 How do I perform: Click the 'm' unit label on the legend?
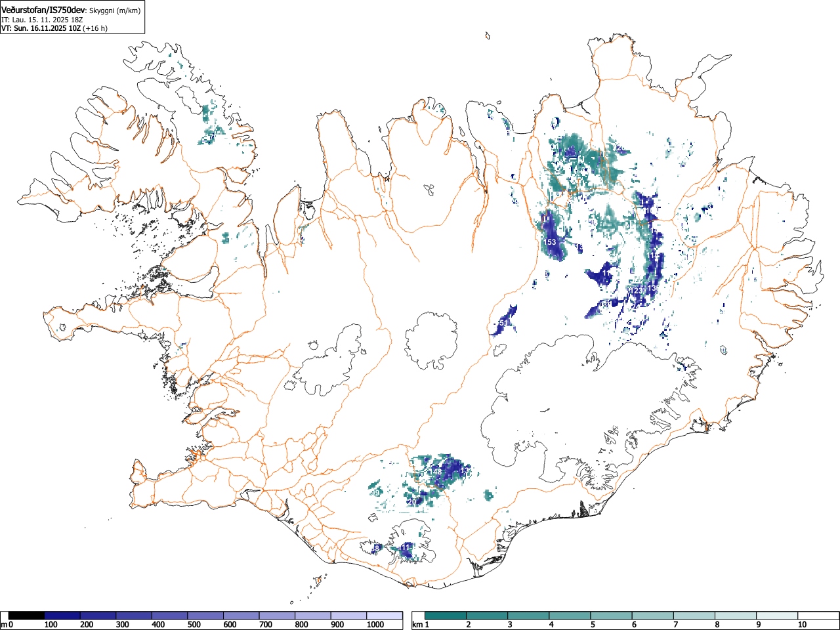tap(4, 625)
